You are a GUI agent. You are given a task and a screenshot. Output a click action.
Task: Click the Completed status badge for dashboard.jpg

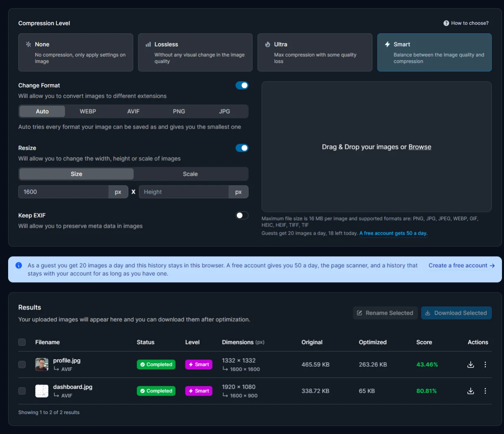pos(156,391)
